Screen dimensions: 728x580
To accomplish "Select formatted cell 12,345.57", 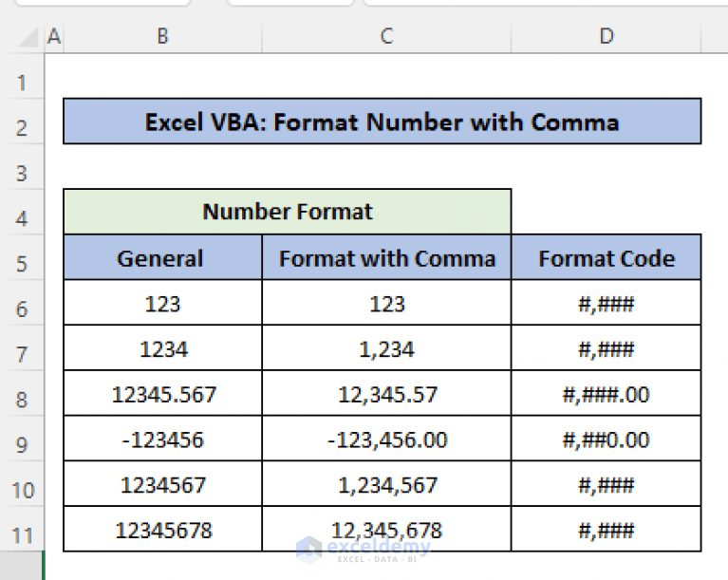I will pyautogui.click(x=386, y=393).
